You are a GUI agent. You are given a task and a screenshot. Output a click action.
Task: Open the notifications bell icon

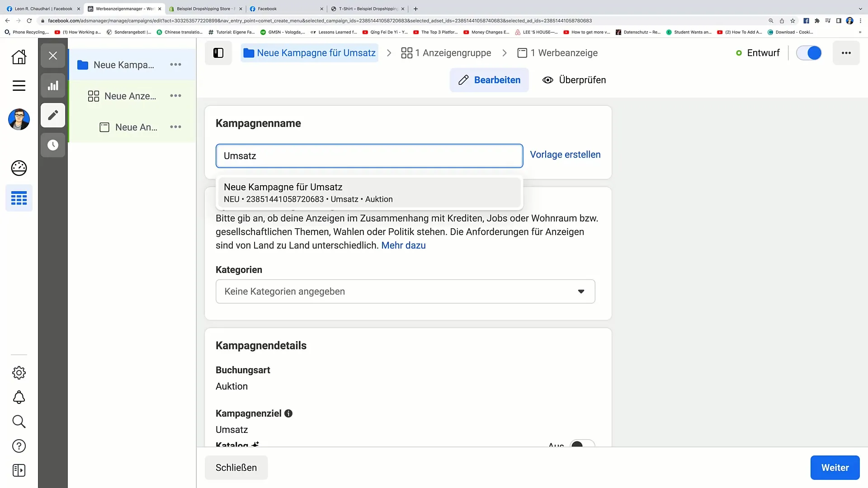[x=19, y=397]
